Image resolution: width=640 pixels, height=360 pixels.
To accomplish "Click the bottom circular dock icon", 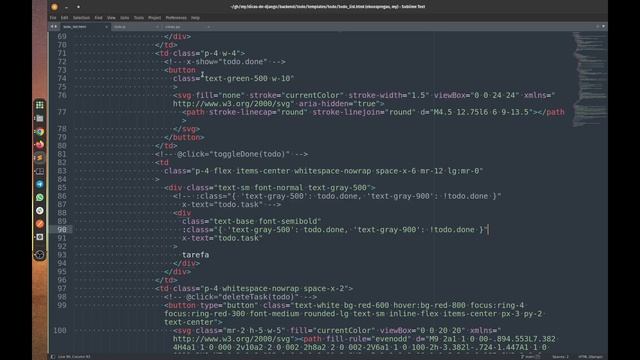I will [x=40, y=255].
